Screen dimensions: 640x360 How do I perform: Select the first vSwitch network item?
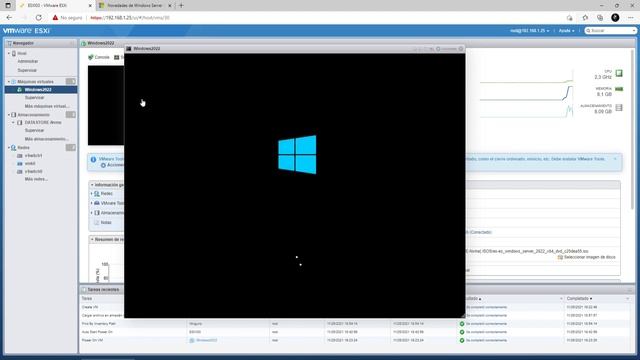pos(33,156)
